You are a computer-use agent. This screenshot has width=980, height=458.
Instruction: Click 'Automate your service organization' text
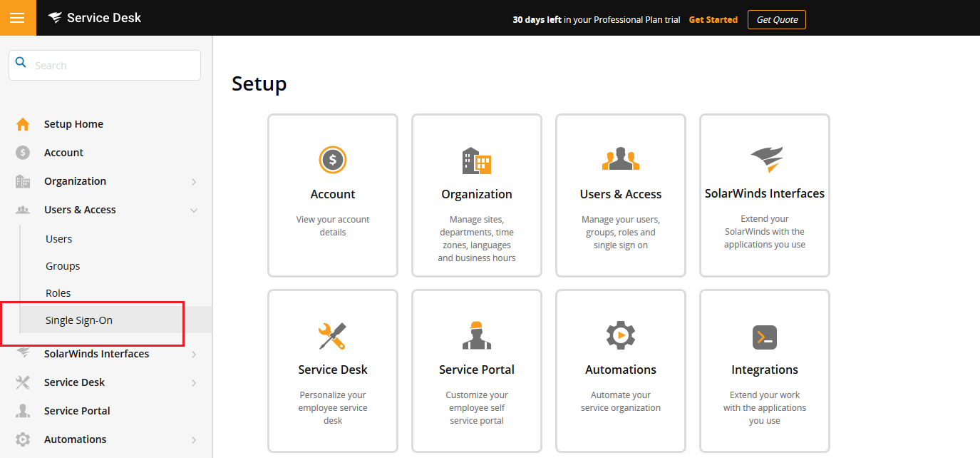[x=621, y=402]
